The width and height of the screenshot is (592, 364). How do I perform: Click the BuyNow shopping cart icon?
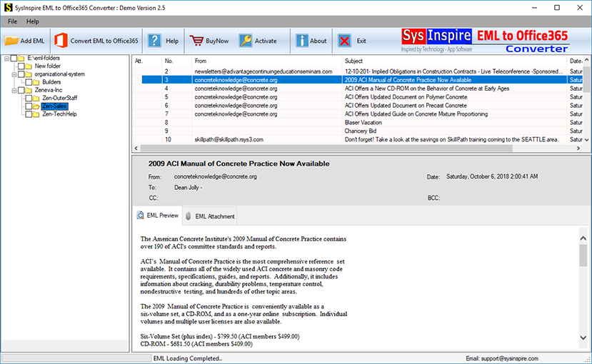click(x=196, y=41)
